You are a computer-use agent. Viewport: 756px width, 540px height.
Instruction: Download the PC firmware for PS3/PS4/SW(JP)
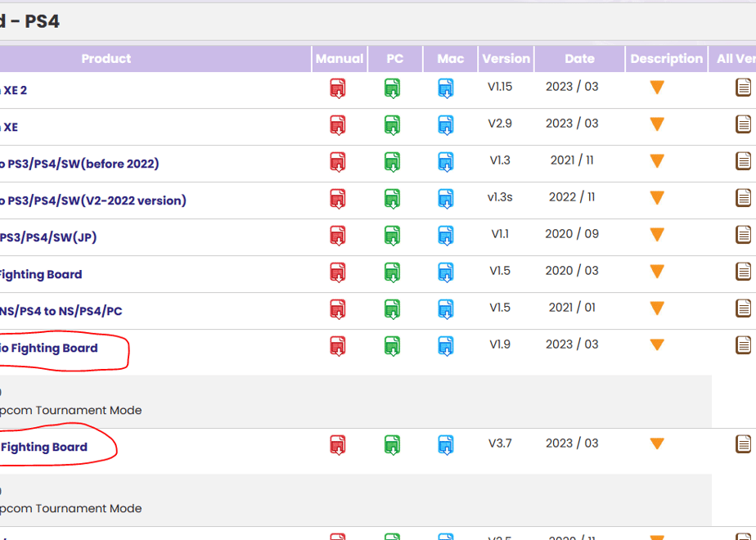(x=393, y=236)
